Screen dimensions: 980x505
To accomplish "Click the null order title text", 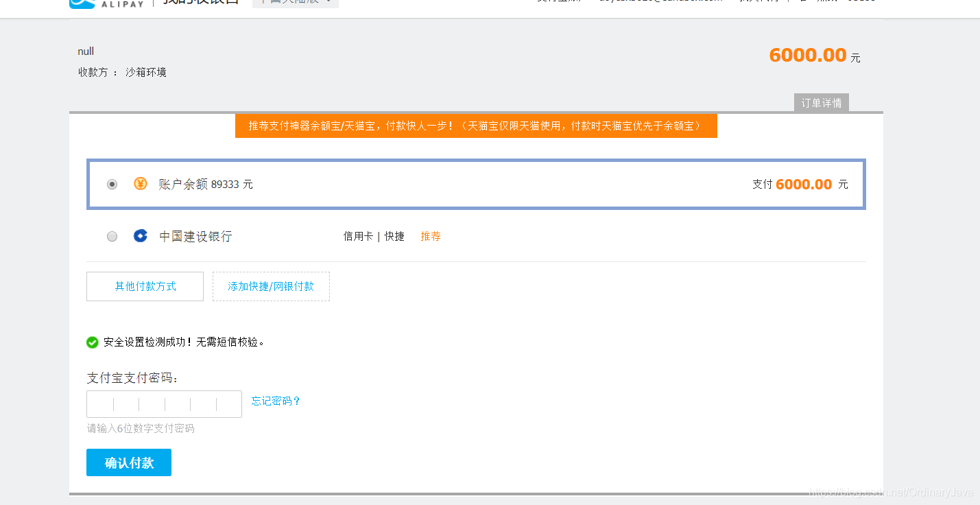I will pos(86,51).
